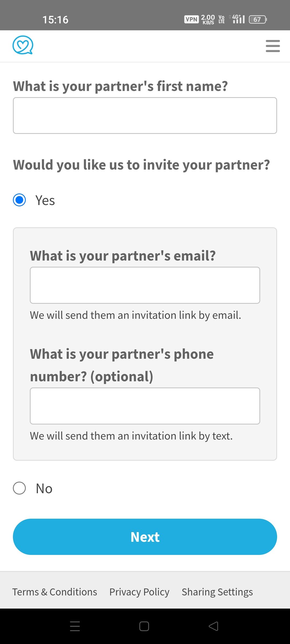290x644 pixels.
Task: Tap the VPN status icon
Action: tap(191, 19)
